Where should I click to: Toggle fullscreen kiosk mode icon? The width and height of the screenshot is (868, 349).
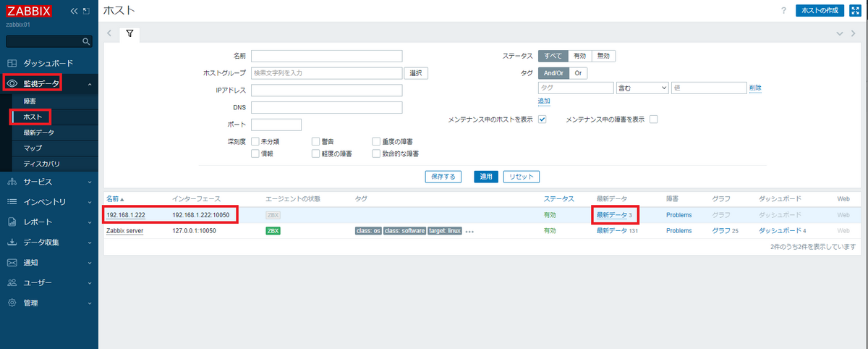pyautogui.click(x=855, y=11)
